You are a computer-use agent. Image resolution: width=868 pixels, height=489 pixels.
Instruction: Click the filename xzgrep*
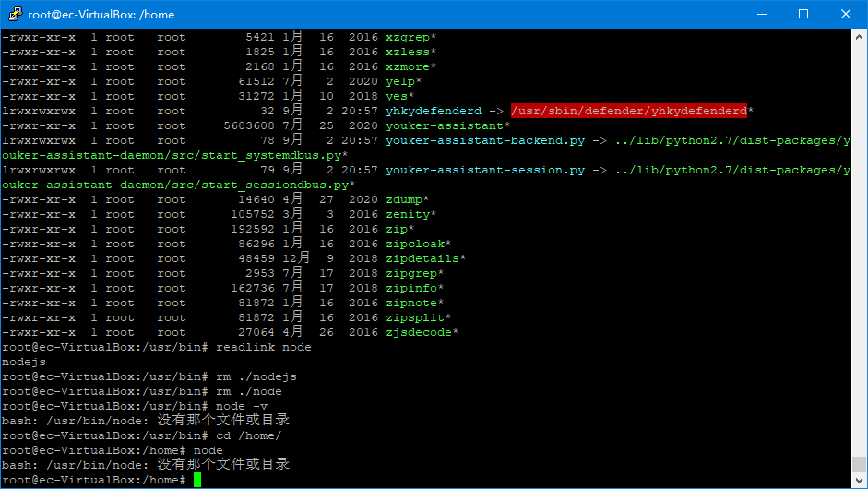(x=410, y=37)
